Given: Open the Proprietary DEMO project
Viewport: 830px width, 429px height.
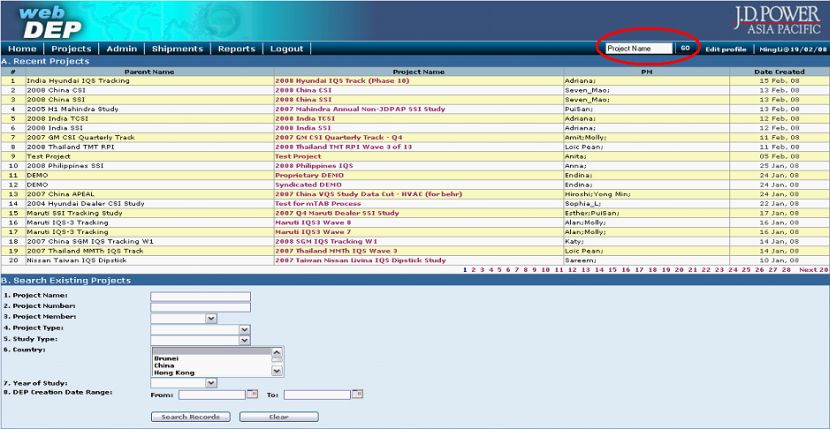Looking at the screenshot, I should (309, 175).
